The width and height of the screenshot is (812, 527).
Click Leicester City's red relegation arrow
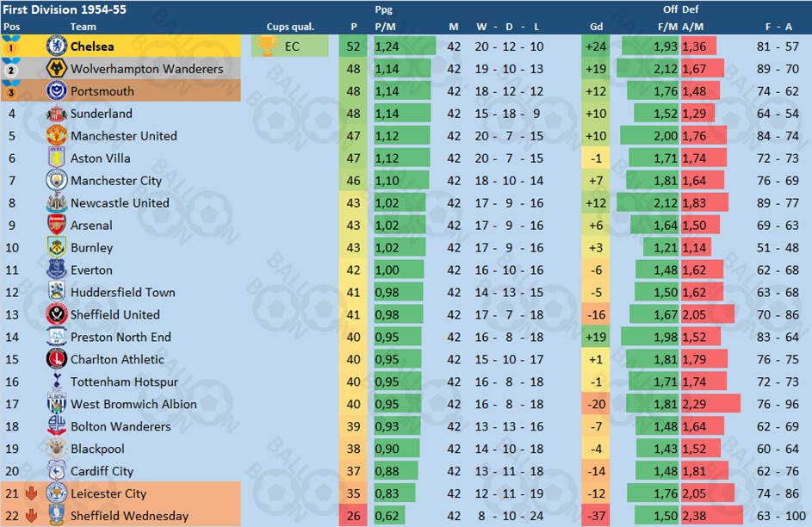32,493
